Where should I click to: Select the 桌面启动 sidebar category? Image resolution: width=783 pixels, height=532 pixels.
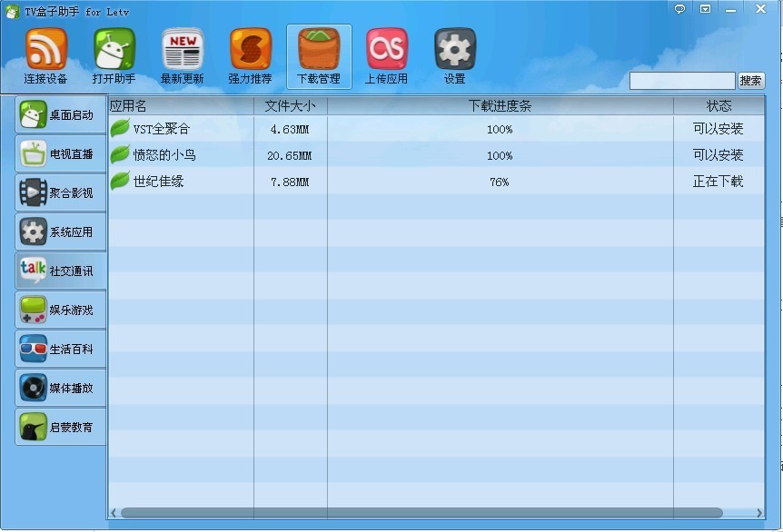61,114
